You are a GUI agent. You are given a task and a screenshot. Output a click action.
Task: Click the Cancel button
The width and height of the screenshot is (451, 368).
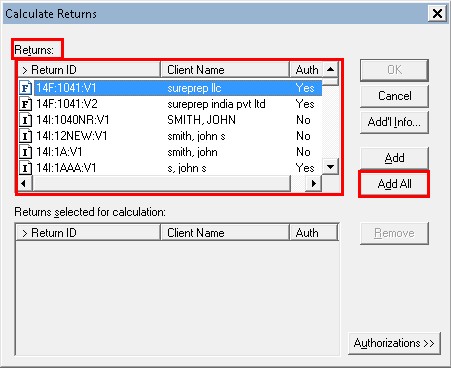[x=394, y=96]
